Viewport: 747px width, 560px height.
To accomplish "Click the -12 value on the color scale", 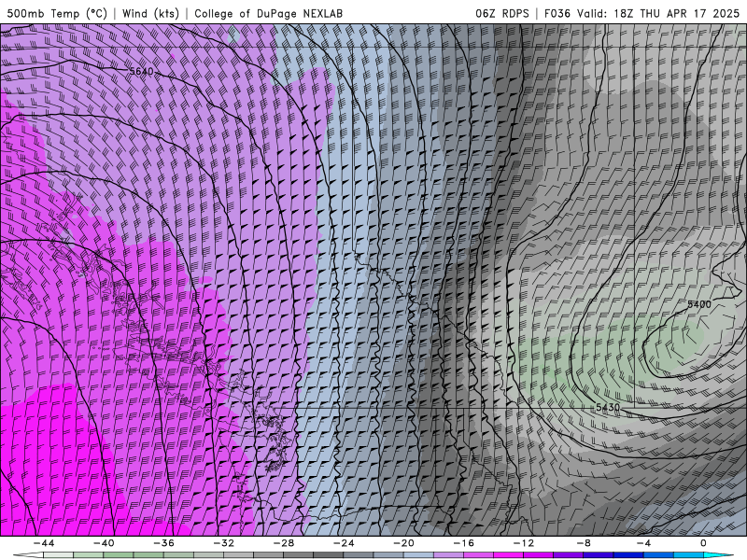I will point(524,543).
